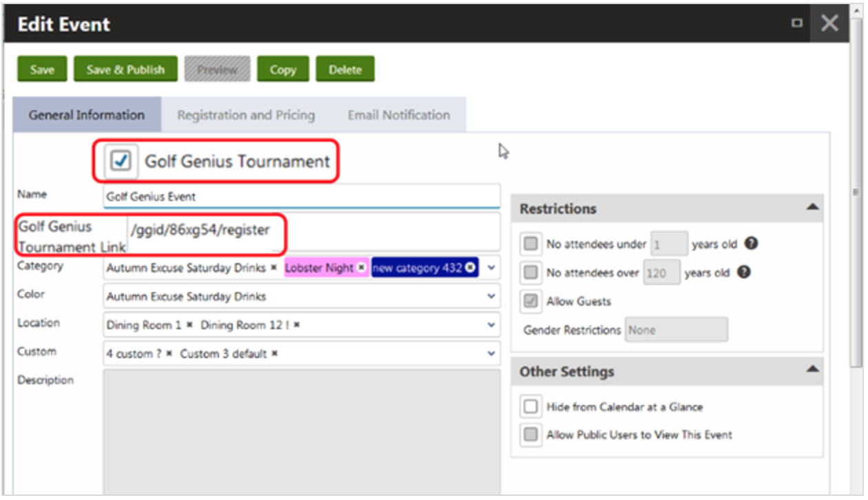
Task: Check Hide from Calendar at a Glance
Action: coord(530,407)
